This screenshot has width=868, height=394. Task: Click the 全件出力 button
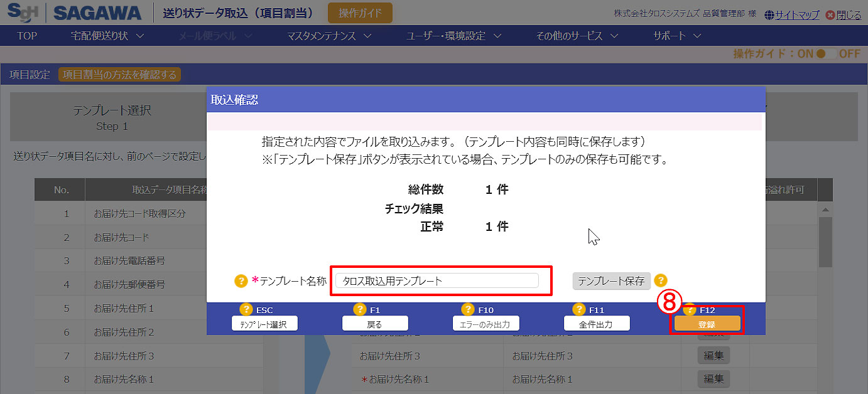tap(596, 324)
